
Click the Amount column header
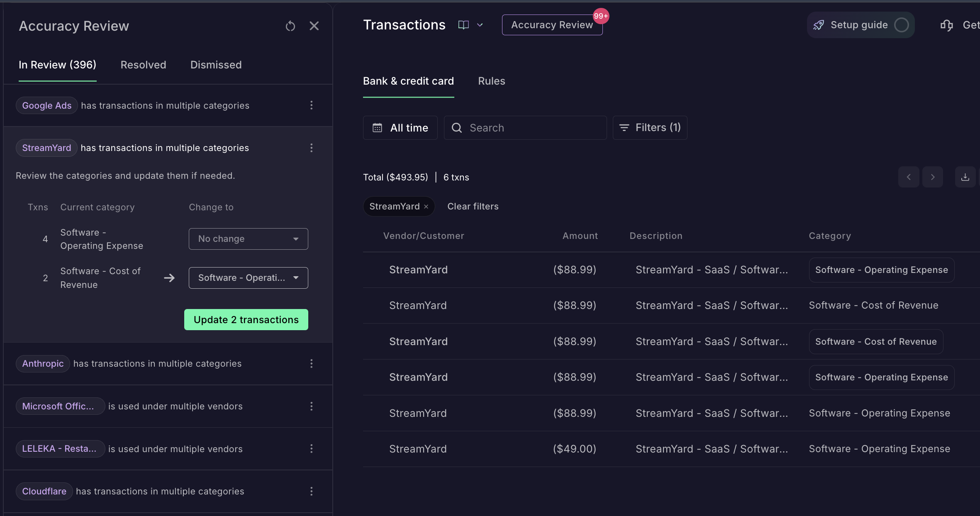[x=580, y=236]
